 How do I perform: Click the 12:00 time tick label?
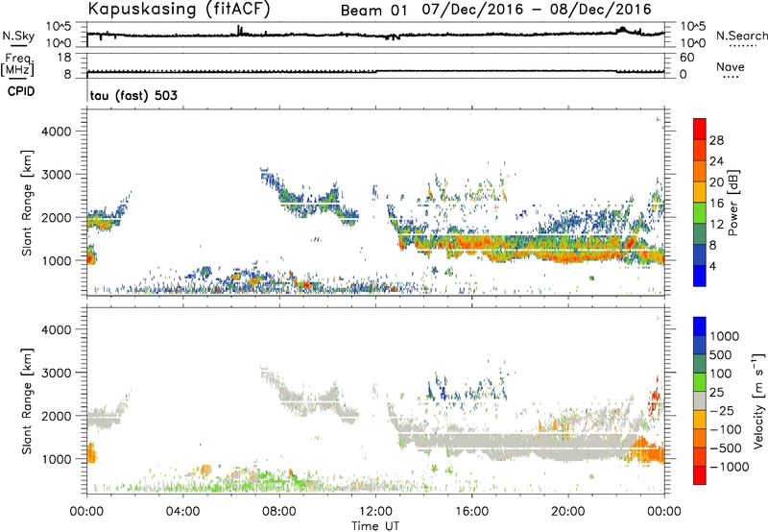(x=375, y=512)
